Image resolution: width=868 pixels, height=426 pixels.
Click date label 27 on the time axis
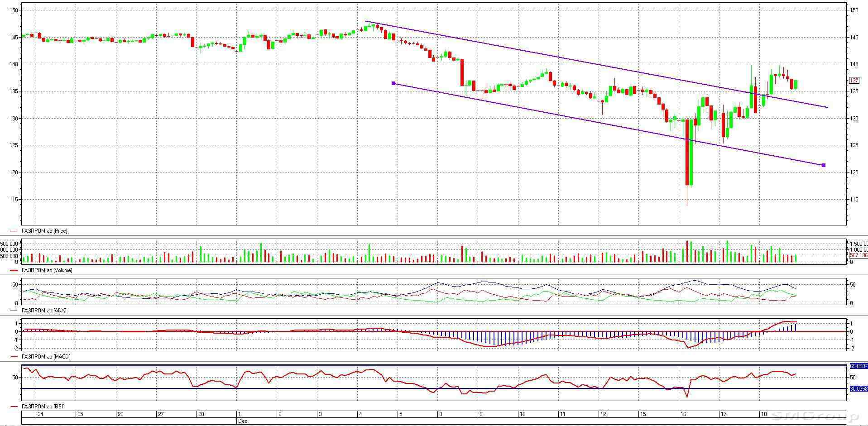coord(161,414)
